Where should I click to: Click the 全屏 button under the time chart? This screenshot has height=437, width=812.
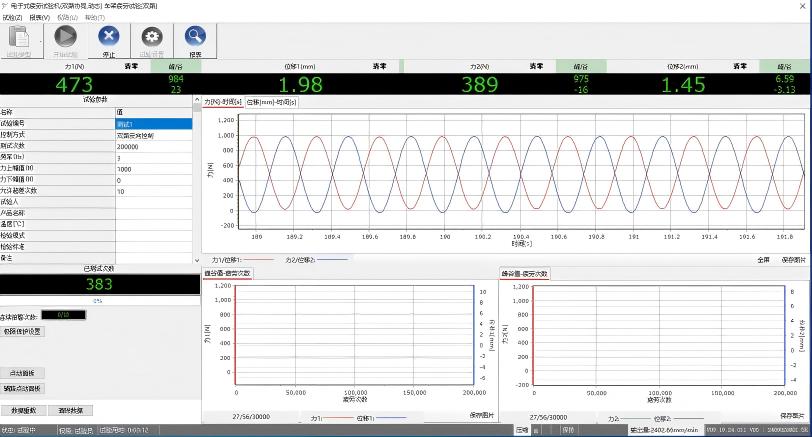[x=763, y=259]
